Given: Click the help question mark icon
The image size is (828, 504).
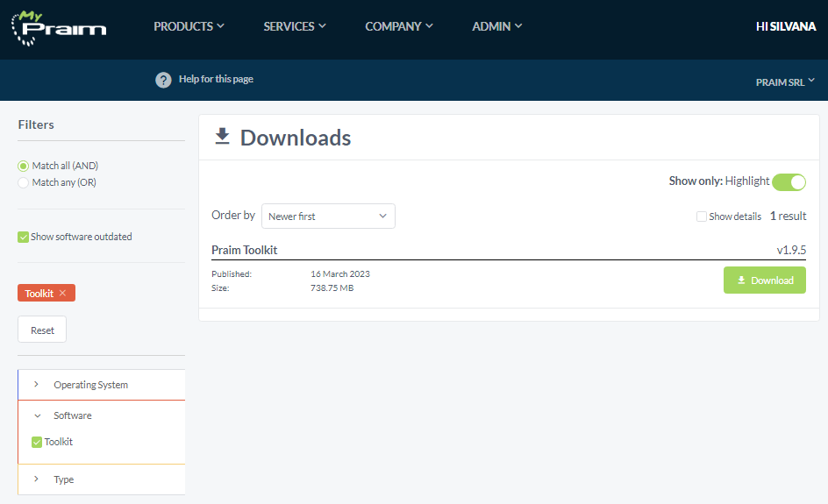Looking at the screenshot, I should click(x=163, y=80).
